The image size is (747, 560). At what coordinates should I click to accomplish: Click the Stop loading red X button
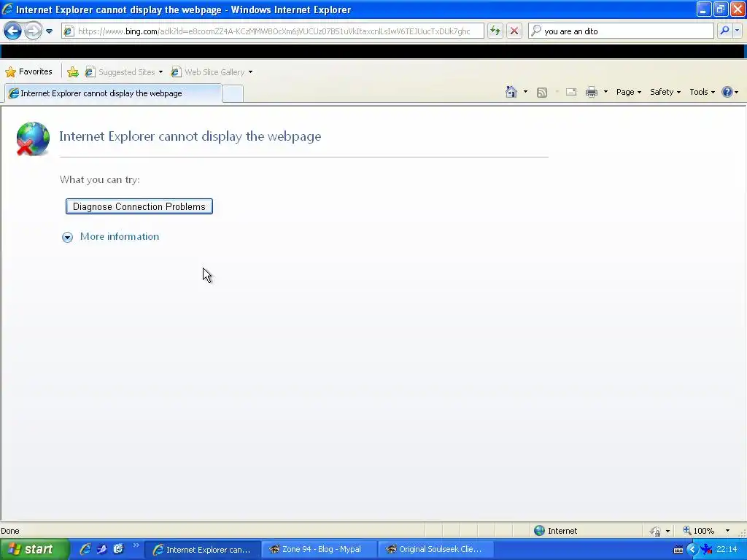[514, 31]
